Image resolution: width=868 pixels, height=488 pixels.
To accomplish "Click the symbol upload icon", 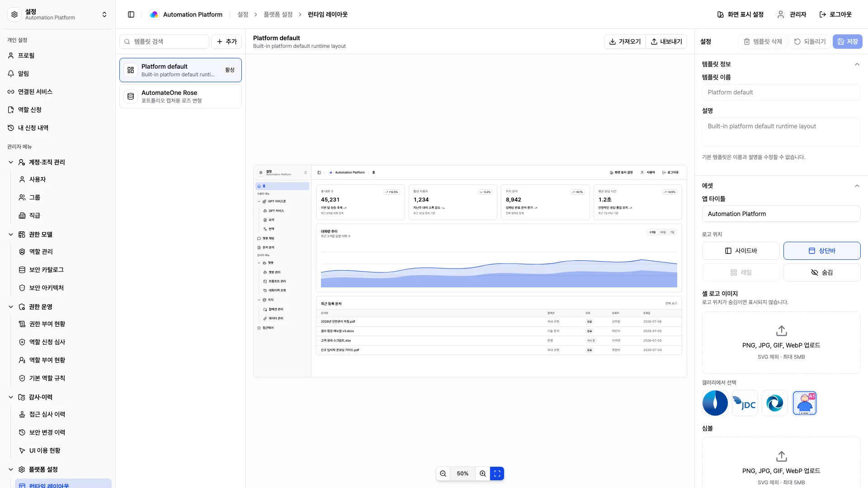I will click(x=781, y=456).
